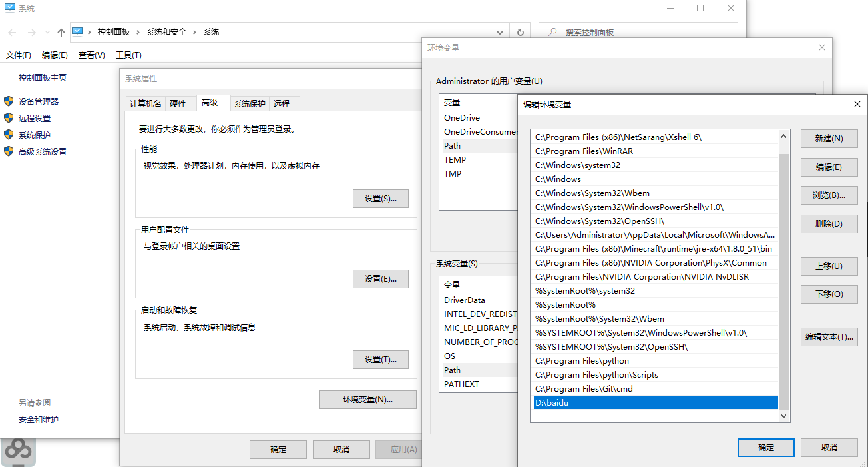Open 控制面板主页 link
This screenshot has width=868, height=467.
pos(43,77)
